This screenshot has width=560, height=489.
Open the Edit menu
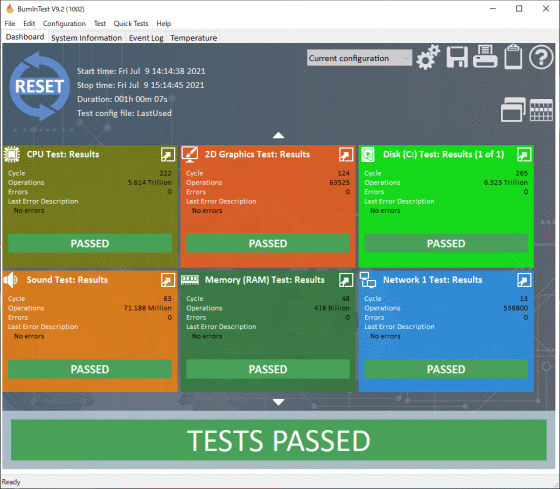[29, 24]
